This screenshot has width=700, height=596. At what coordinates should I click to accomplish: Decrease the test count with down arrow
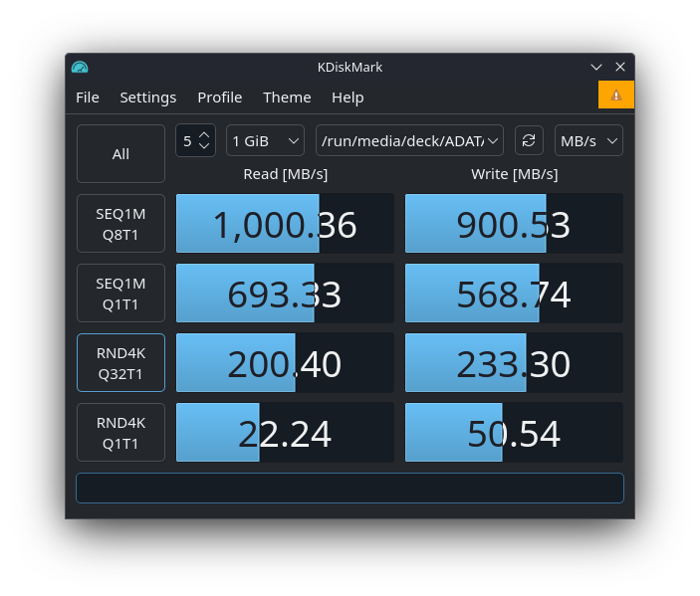(x=204, y=146)
